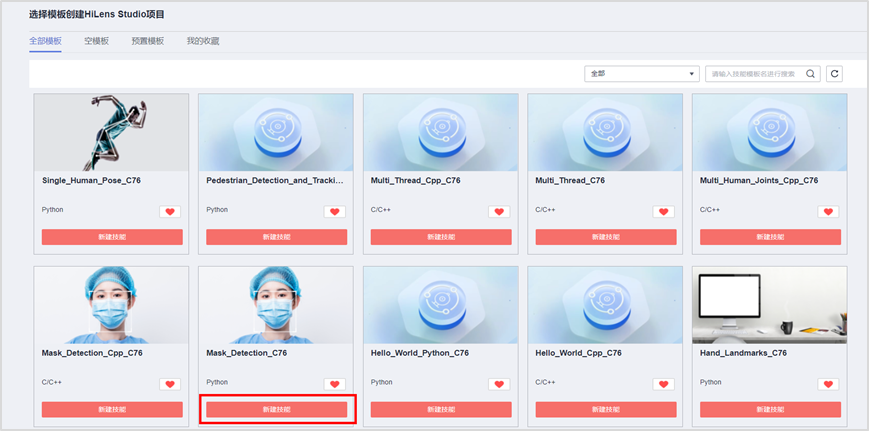Open the 预置模板 tab
This screenshot has height=431, width=869.
point(148,41)
